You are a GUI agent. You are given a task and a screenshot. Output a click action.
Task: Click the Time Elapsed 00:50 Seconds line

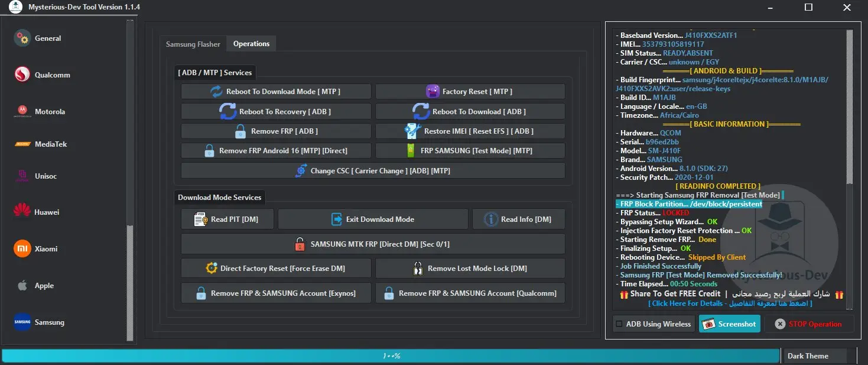coord(667,284)
